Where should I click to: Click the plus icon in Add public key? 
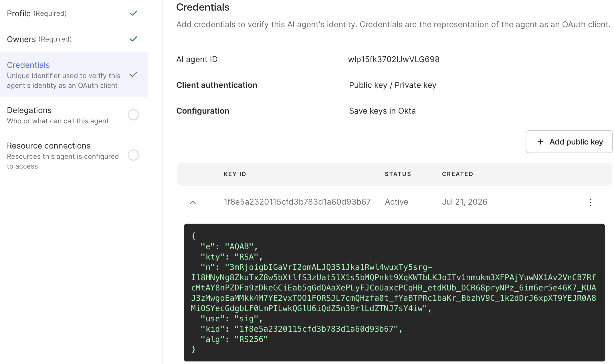coord(540,142)
